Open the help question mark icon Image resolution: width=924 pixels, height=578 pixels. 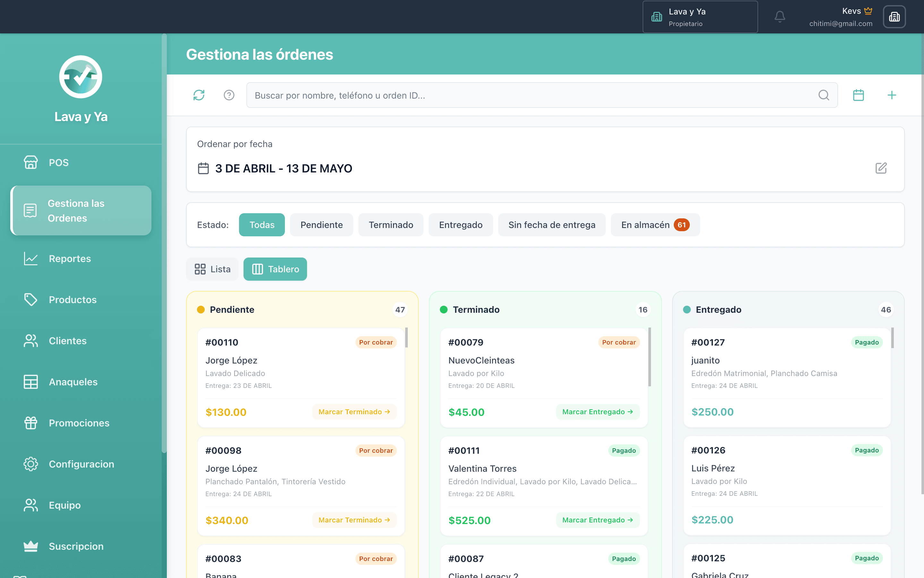[x=229, y=95]
